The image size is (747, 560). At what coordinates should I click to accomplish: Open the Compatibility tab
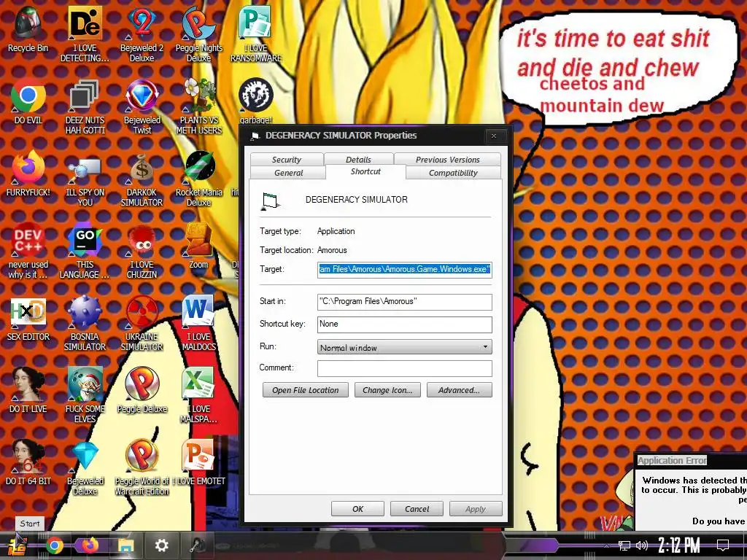click(452, 173)
